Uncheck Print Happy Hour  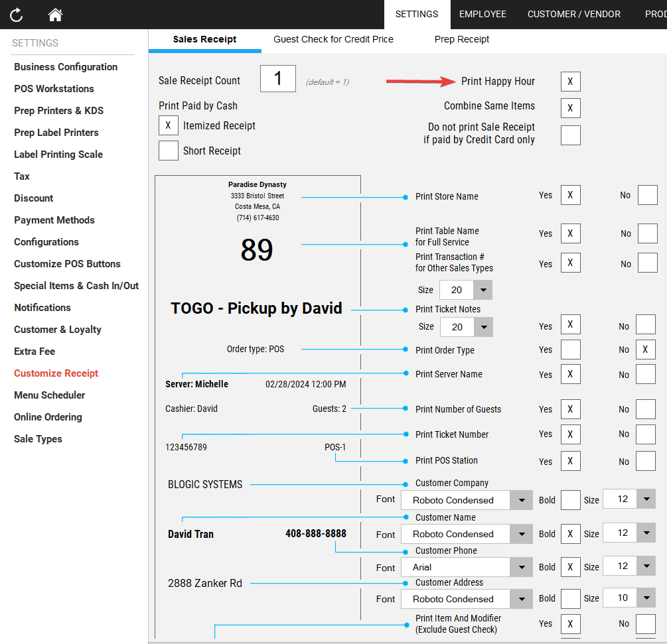click(x=571, y=81)
